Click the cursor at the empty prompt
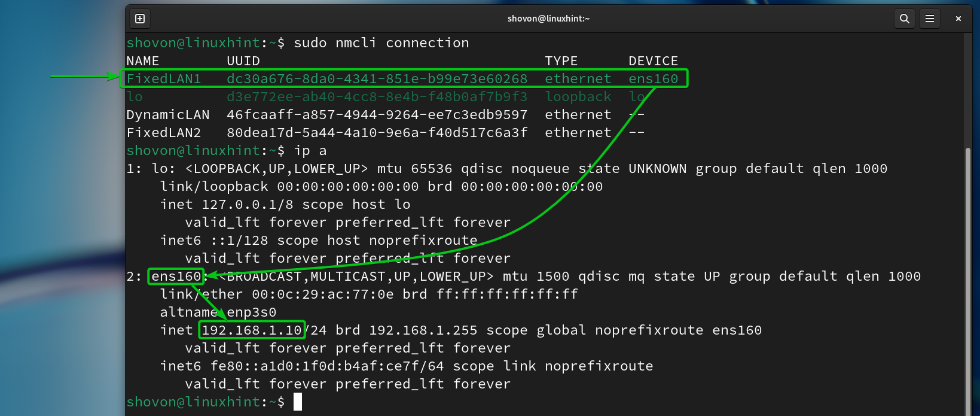Viewport: 980px width, 416px height. tap(298, 402)
